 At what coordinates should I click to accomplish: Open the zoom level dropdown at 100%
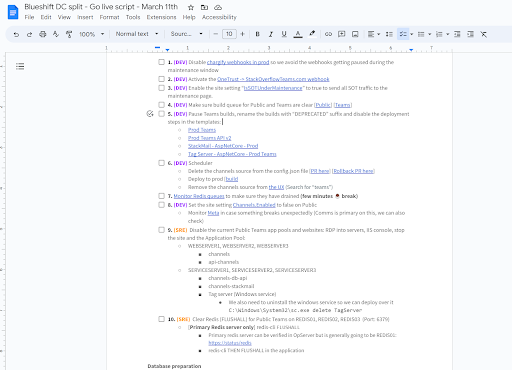click(x=92, y=34)
